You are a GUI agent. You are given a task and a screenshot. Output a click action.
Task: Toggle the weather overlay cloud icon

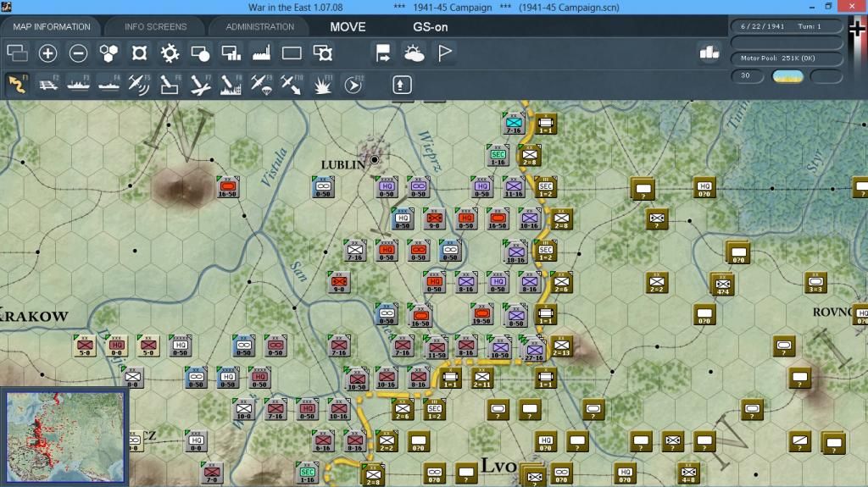pyautogui.click(x=414, y=53)
